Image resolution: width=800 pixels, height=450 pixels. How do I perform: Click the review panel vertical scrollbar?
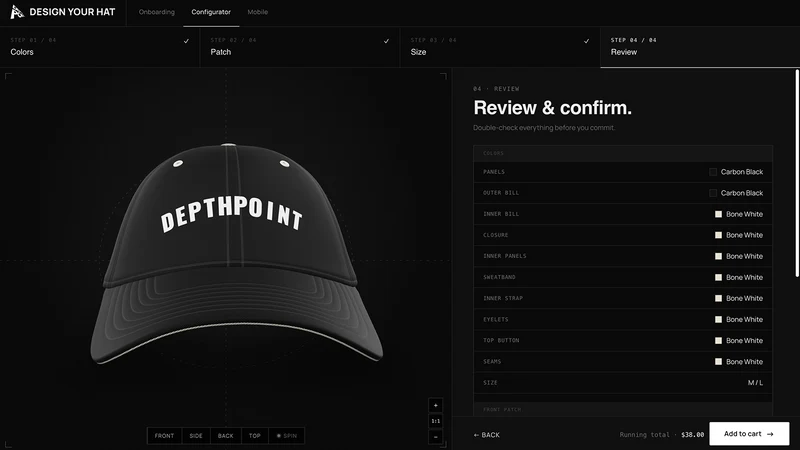797,173
